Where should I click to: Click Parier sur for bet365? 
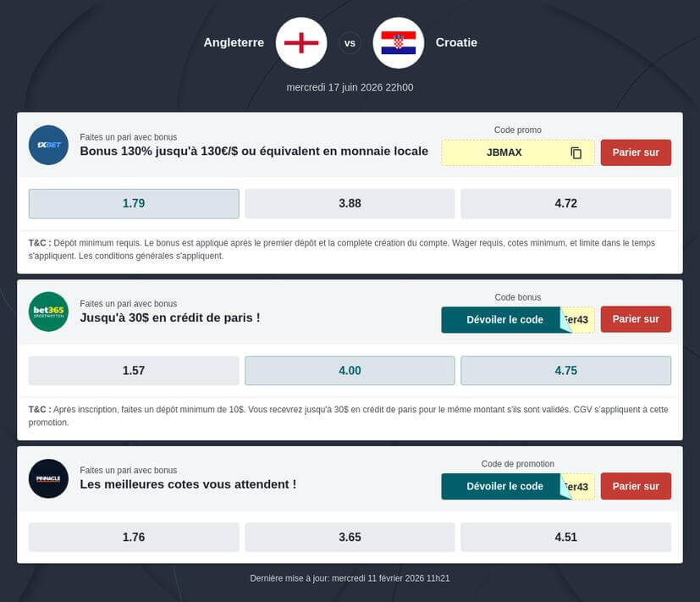(x=636, y=319)
